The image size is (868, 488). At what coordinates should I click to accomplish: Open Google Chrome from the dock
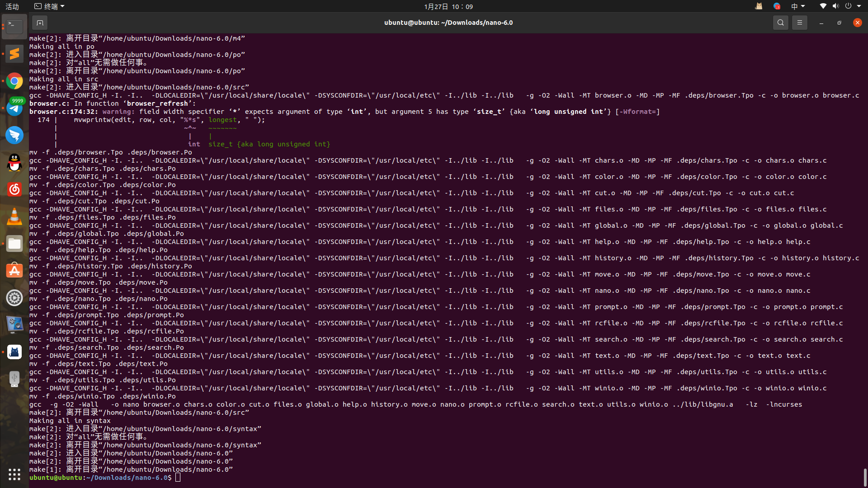14,81
